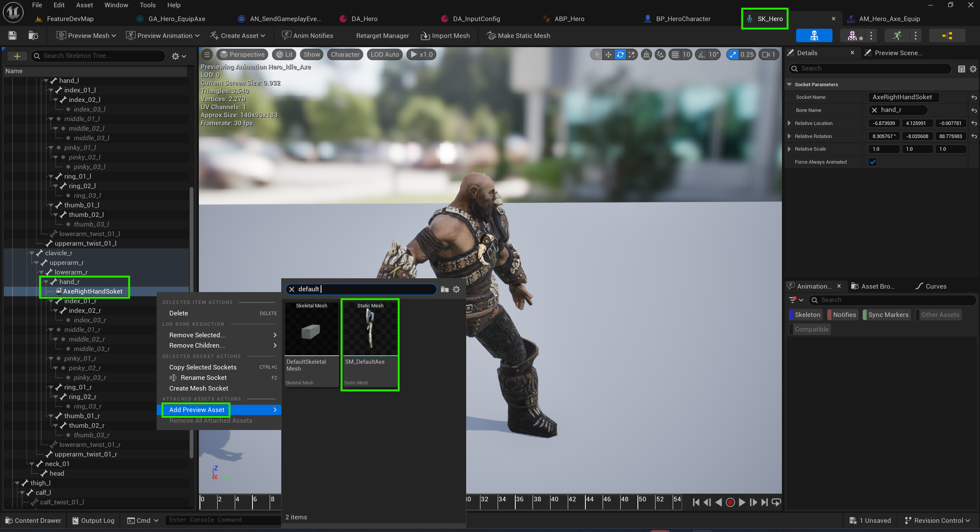Viewport: 980px width, 532px height.
Task: Select the translate (move) gizmo tool
Action: pos(608,54)
